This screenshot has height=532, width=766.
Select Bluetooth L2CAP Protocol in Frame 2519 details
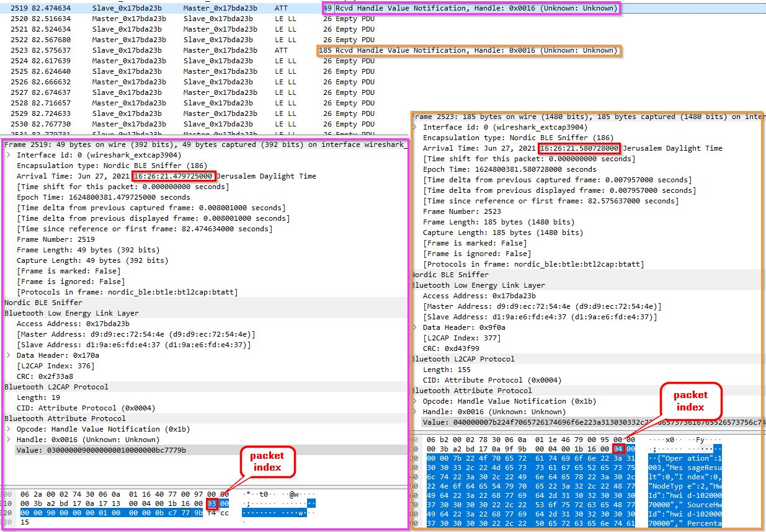(x=205, y=387)
